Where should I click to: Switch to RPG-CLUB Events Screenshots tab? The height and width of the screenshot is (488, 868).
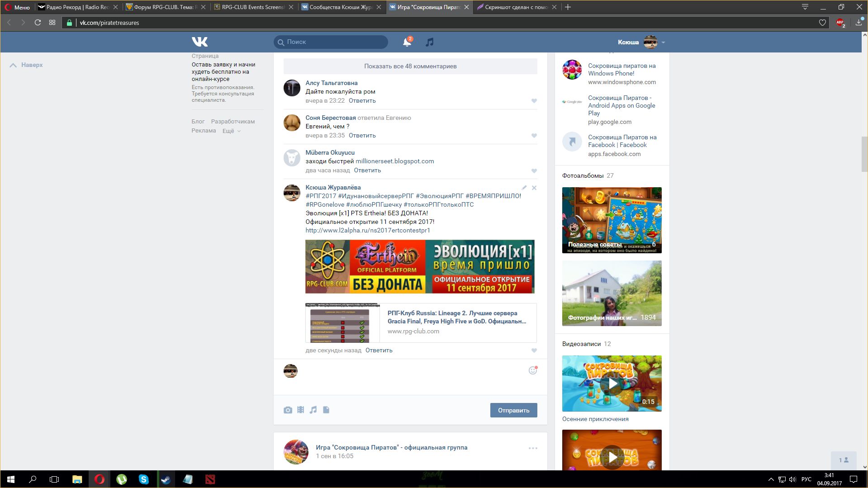click(252, 7)
